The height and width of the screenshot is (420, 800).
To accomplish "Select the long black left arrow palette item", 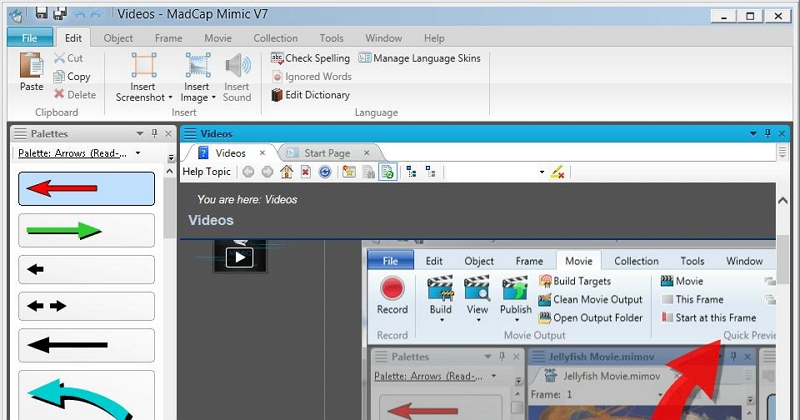I will [86, 345].
